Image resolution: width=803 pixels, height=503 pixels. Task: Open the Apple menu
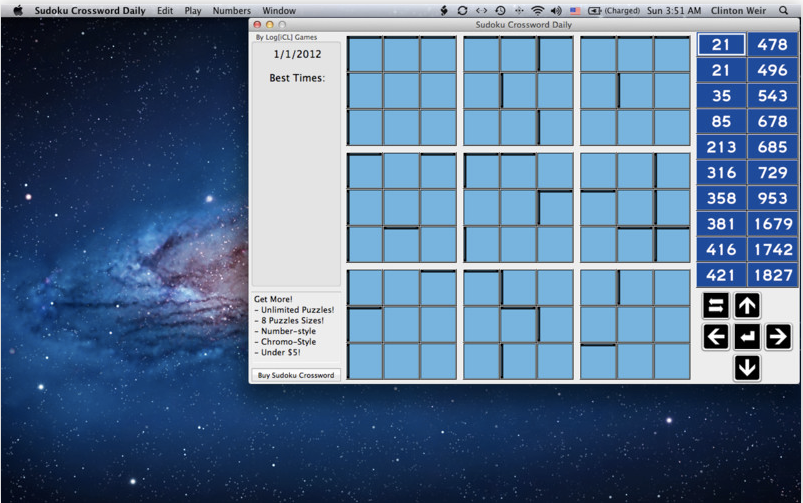click(x=18, y=10)
